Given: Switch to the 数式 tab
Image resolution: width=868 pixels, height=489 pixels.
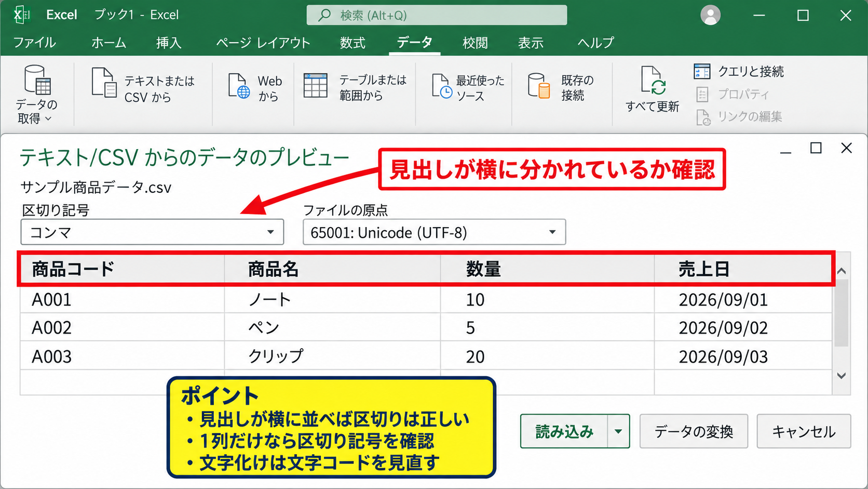Looking at the screenshot, I should pos(352,43).
